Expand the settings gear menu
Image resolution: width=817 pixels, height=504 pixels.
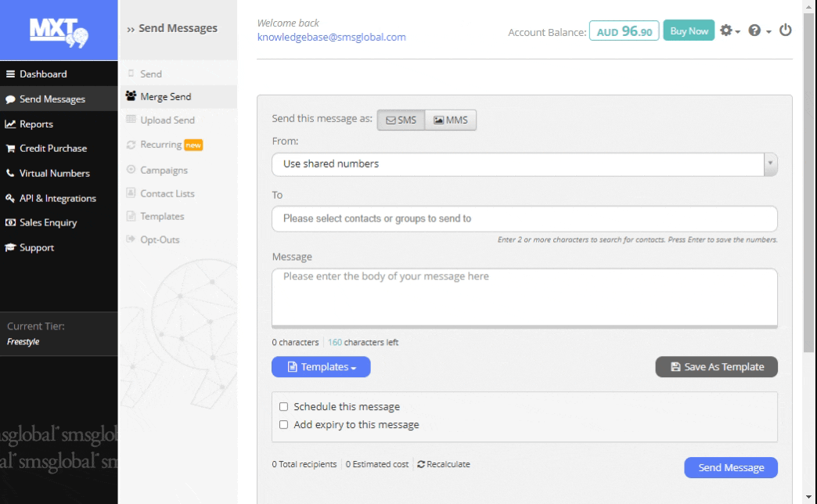pyautogui.click(x=729, y=31)
